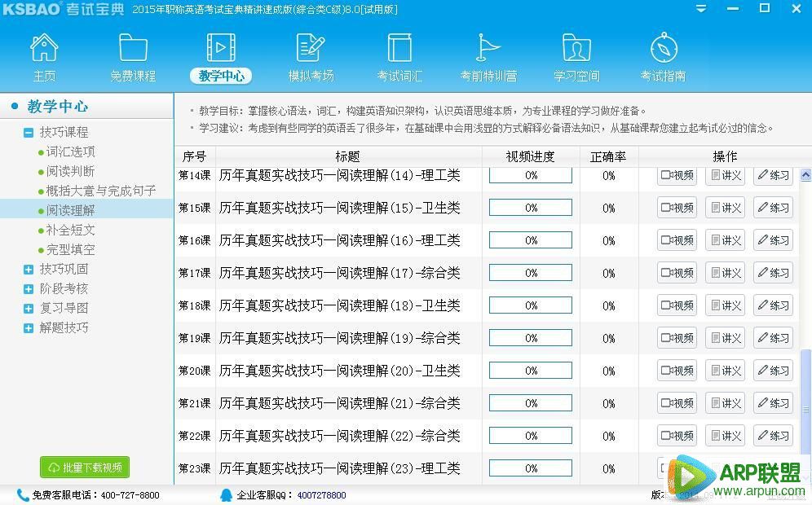Open 讲义 handout for lesson 第20课
Image resolution: width=812 pixels, height=505 pixels.
[725, 371]
